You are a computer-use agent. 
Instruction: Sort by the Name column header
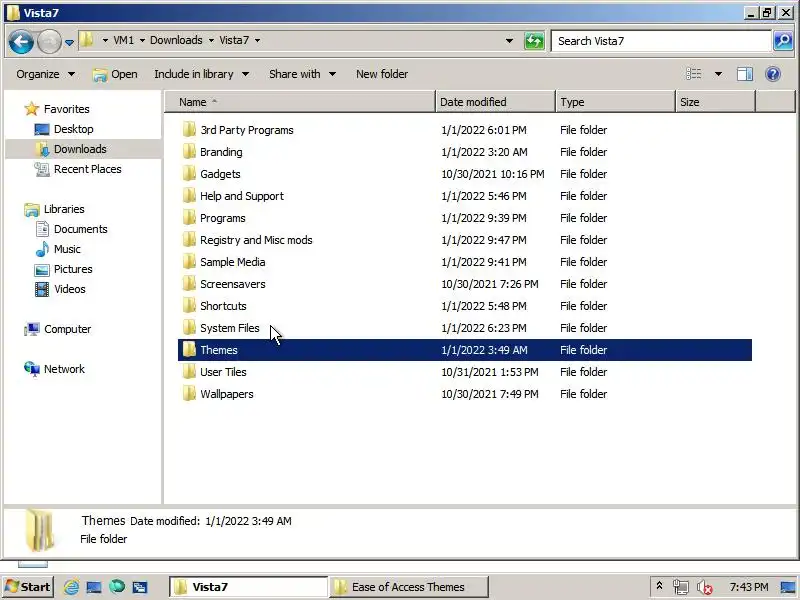tap(300, 102)
